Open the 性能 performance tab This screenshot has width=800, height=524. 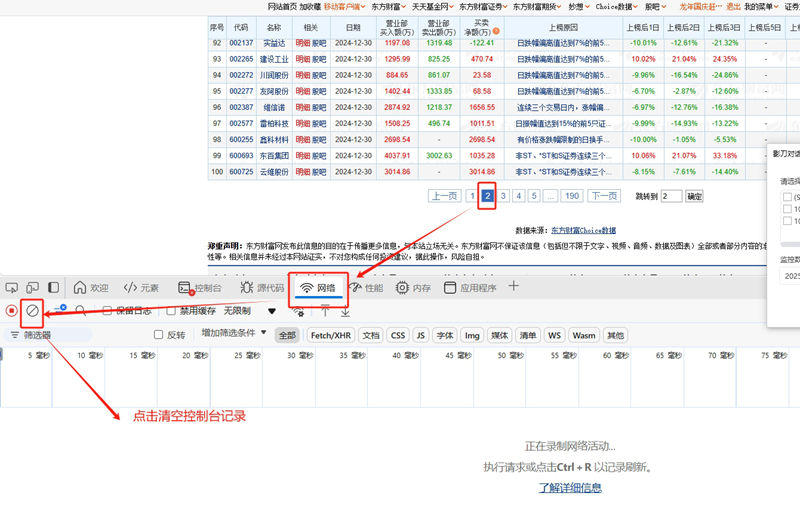click(367, 288)
